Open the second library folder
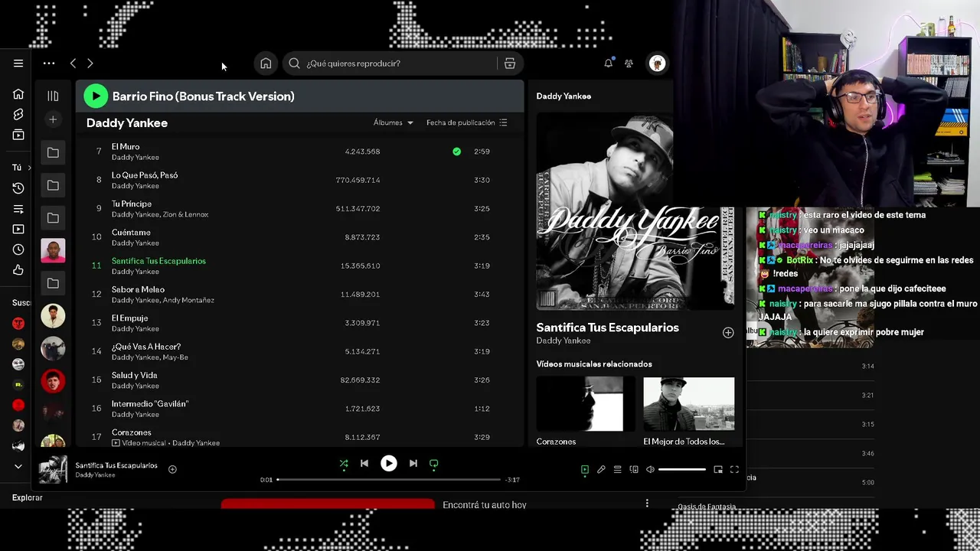Image resolution: width=980 pixels, height=551 pixels. [53, 185]
